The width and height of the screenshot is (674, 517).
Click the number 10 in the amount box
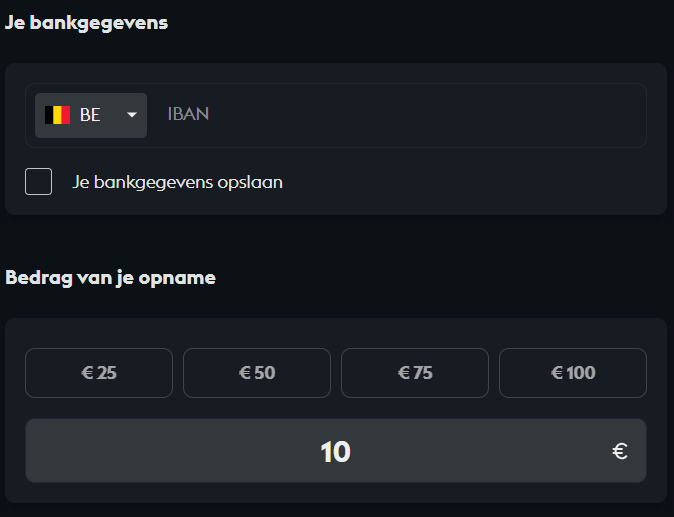pos(335,452)
